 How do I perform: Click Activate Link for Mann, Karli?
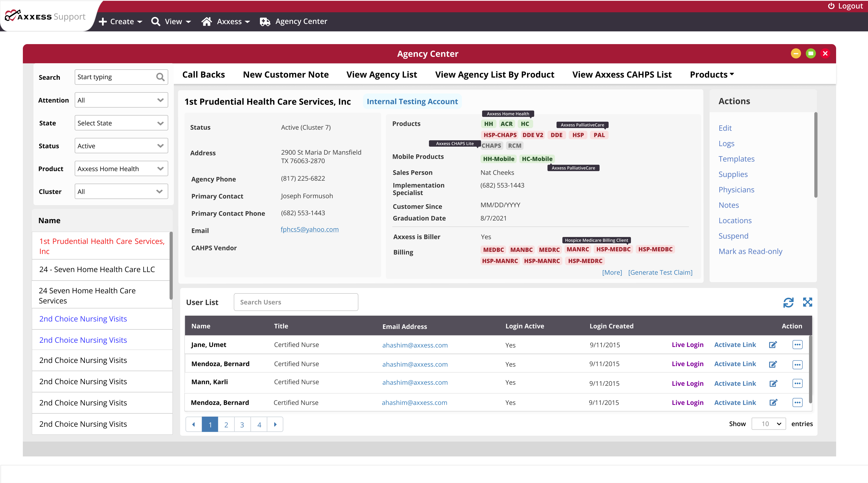[x=735, y=383]
